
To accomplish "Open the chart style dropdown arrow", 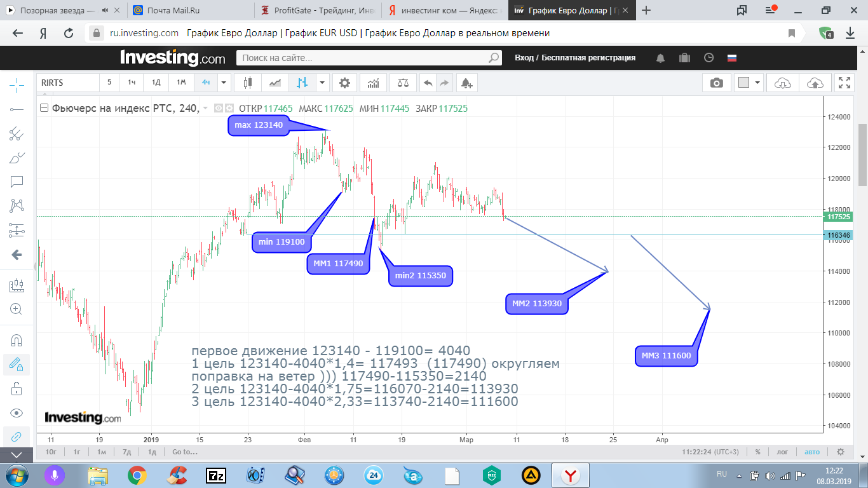I will coord(323,83).
